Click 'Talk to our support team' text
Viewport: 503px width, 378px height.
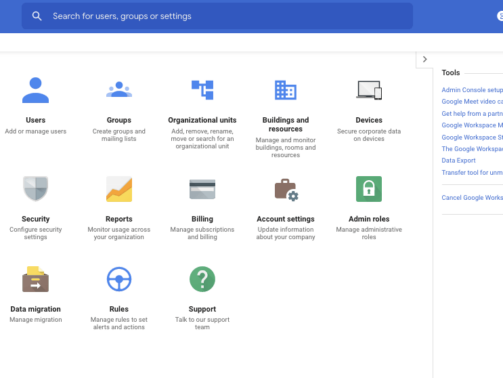click(202, 323)
